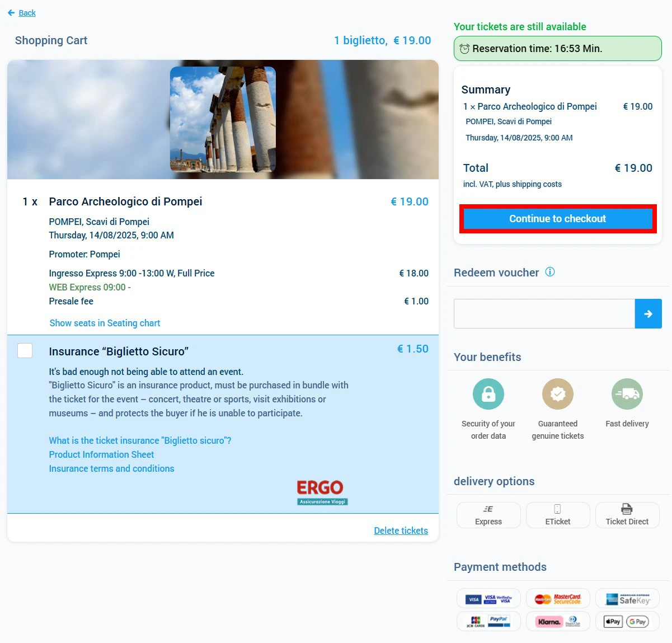
Task: Open Insurance terms and conditions
Action: coord(111,468)
